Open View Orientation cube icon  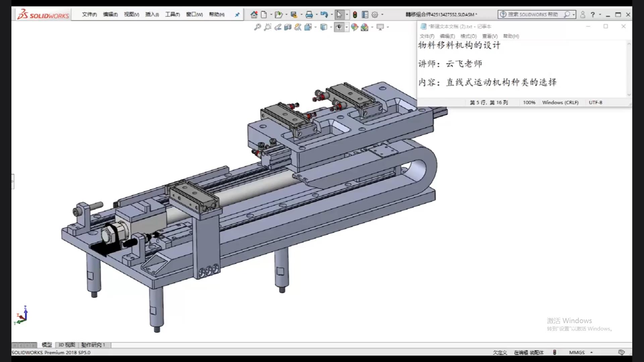tap(308, 27)
